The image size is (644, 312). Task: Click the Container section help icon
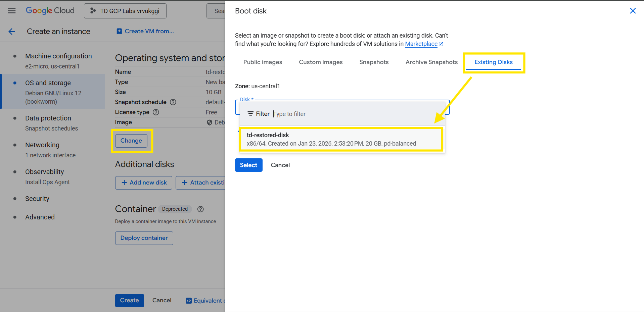(200, 209)
